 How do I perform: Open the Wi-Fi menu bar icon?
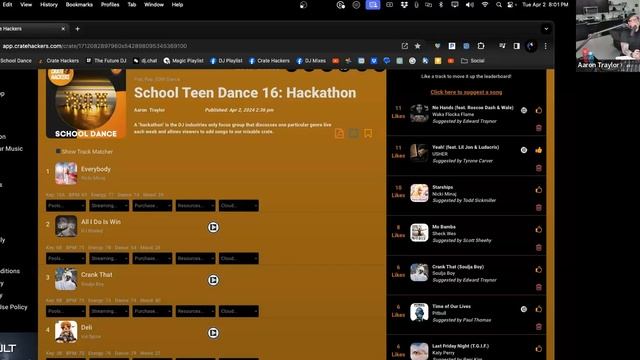pyautogui.click(x=485, y=5)
